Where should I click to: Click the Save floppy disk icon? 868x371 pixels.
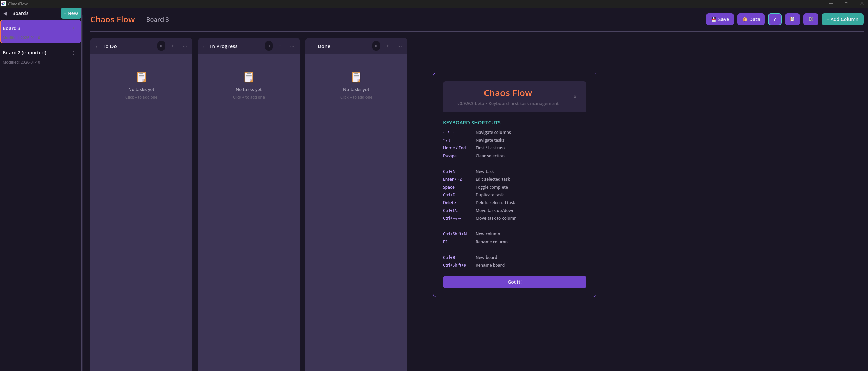point(714,19)
